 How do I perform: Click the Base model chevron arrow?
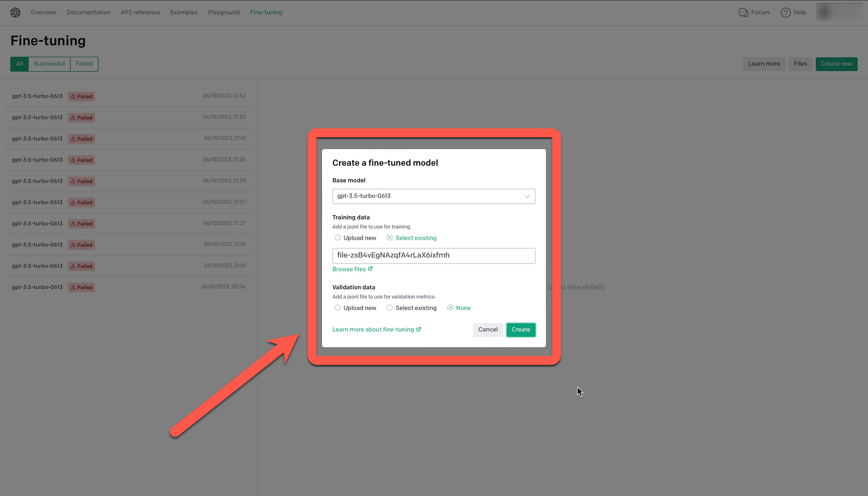pyautogui.click(x=527, y=196)
